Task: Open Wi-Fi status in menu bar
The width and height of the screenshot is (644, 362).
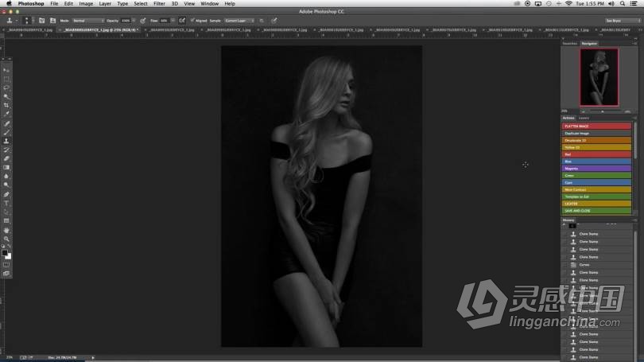Action: pyautogui.click(x=568, y=4)
